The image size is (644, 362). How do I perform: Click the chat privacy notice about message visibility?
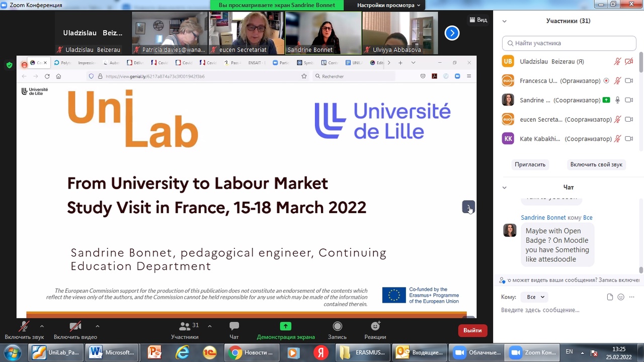click(x=569, y=280)
